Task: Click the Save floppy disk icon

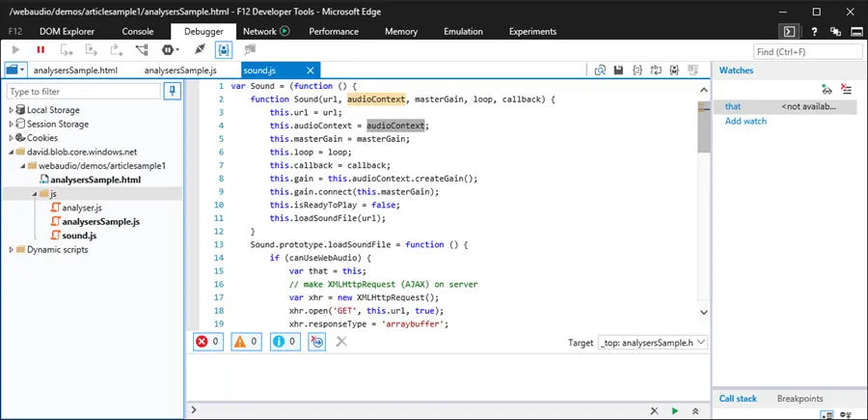Action: 619,70
